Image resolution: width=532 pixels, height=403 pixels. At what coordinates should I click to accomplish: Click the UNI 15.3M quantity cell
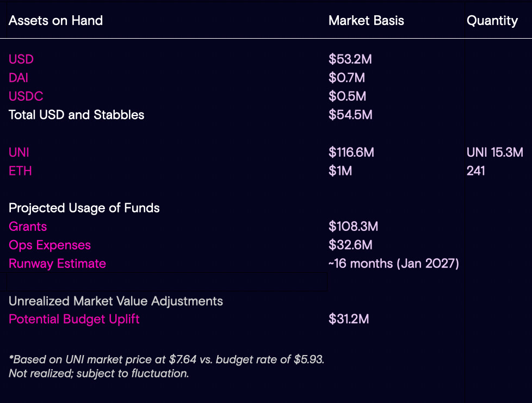[494, 152]
